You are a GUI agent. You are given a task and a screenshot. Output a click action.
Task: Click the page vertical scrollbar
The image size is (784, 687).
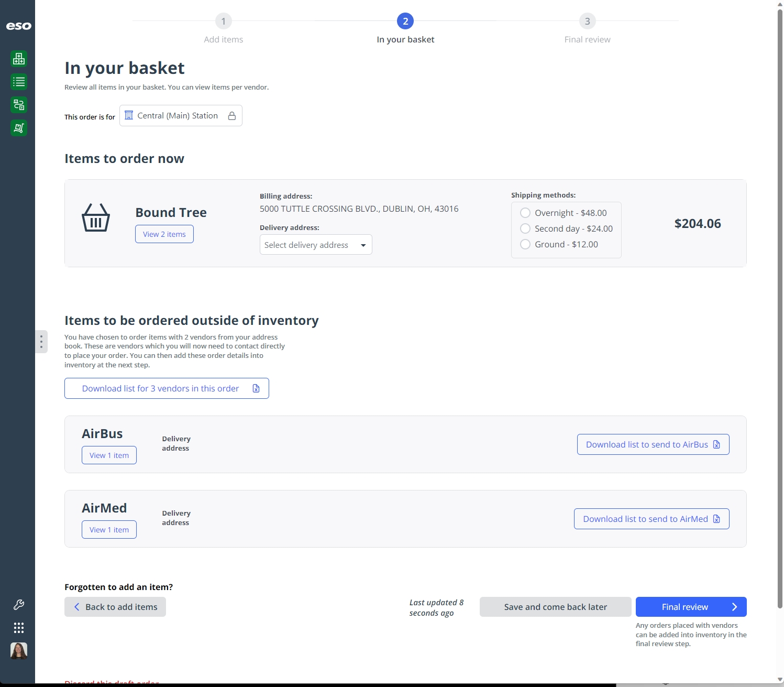[780, 309]
